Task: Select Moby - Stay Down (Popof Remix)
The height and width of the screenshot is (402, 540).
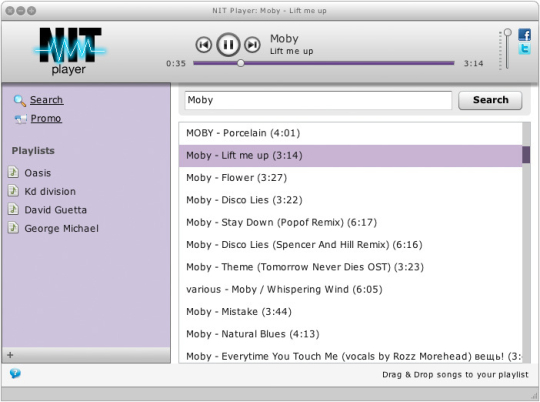Action: 351,223
